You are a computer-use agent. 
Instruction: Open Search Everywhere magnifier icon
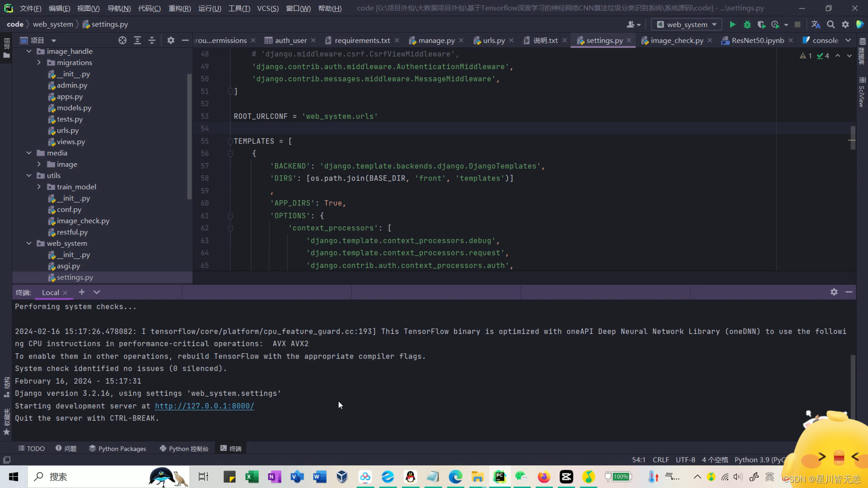(830, 24)
